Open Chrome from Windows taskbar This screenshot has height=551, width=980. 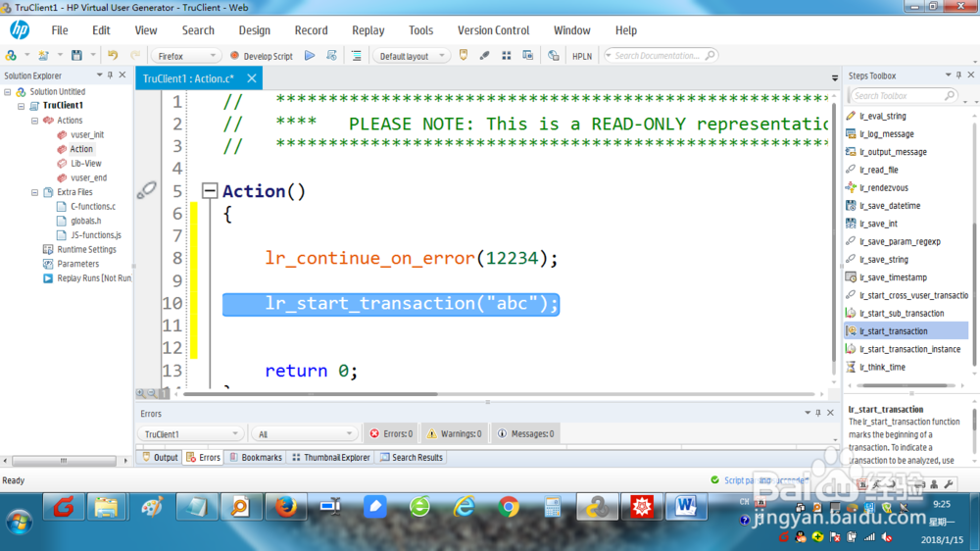tap(508, 507)
